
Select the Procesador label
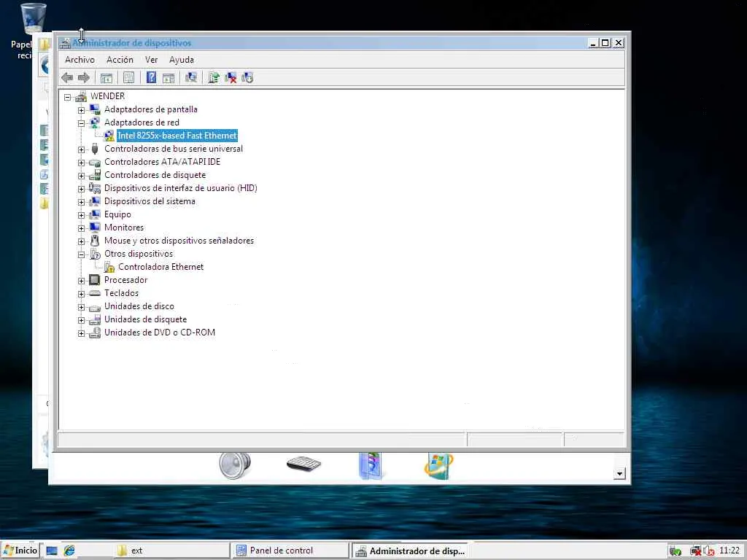point(125,280)
